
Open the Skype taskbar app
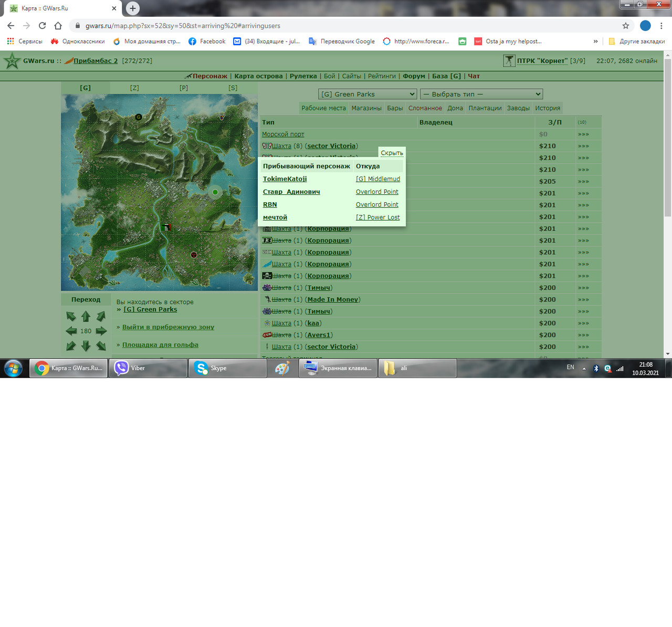(227, 368)
